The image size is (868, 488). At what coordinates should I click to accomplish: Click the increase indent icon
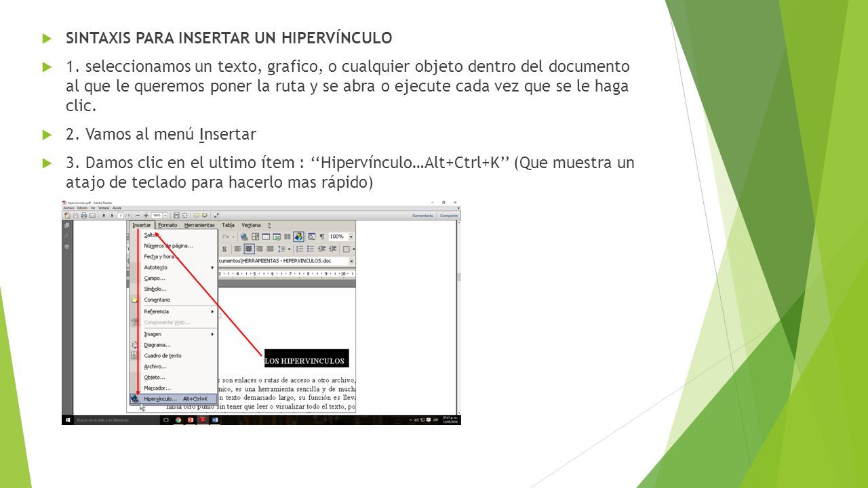(x=333, y=249)
